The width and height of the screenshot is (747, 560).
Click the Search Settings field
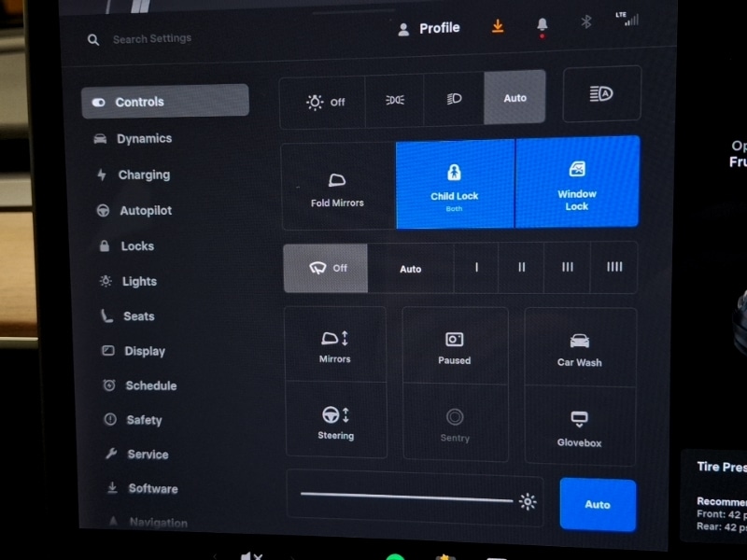(152, 39)
